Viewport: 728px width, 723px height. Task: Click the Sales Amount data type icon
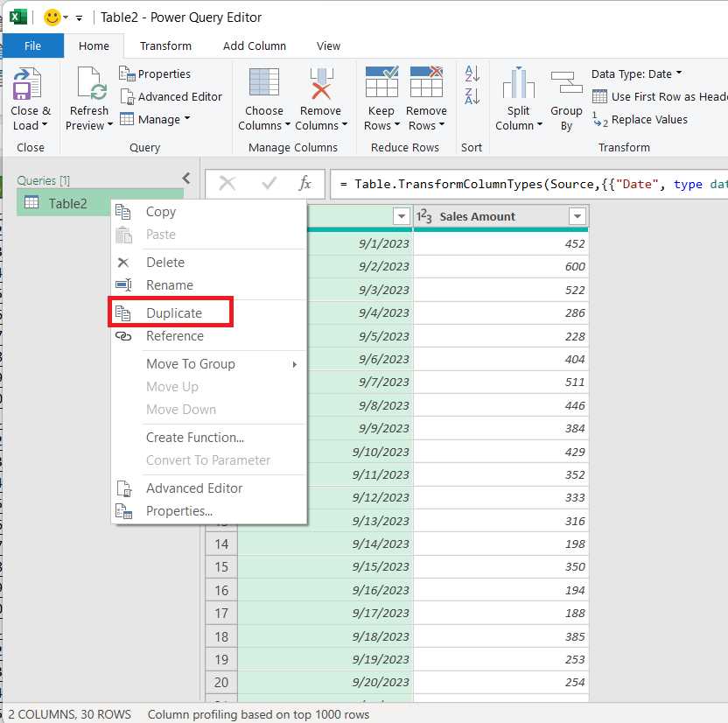pyautogui.click(x=423, y=216)
